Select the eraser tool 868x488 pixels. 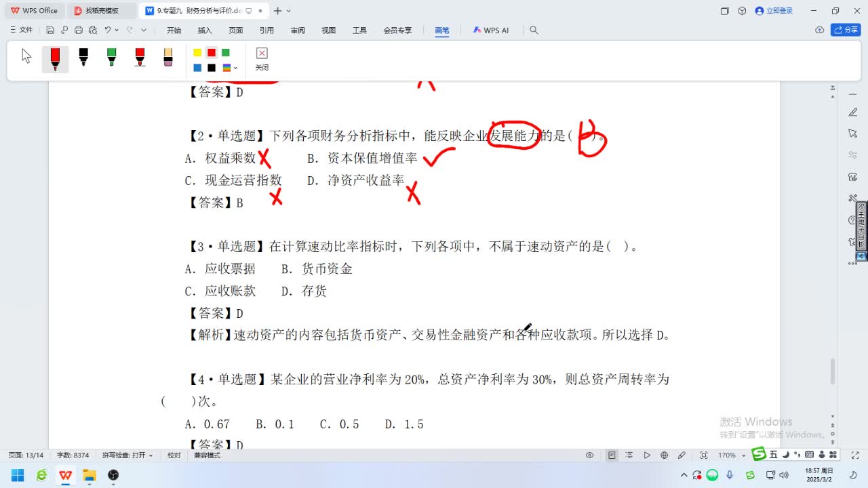pos(168,58)
